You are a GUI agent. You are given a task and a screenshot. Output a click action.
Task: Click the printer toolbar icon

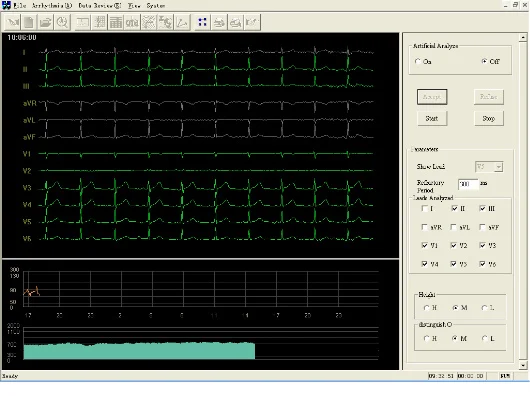219,22
